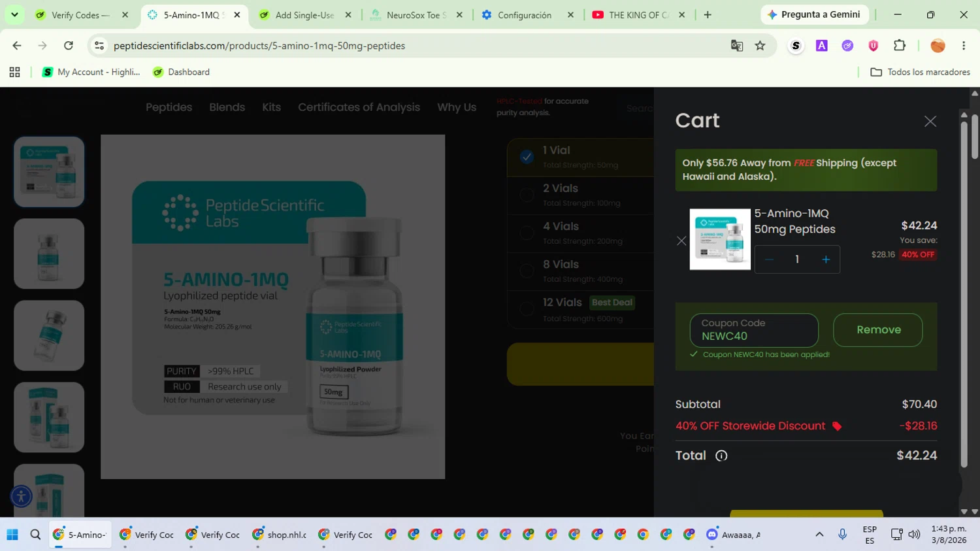Open the Chrome profile avatar
980x551 pixels.
coord(938,46)
